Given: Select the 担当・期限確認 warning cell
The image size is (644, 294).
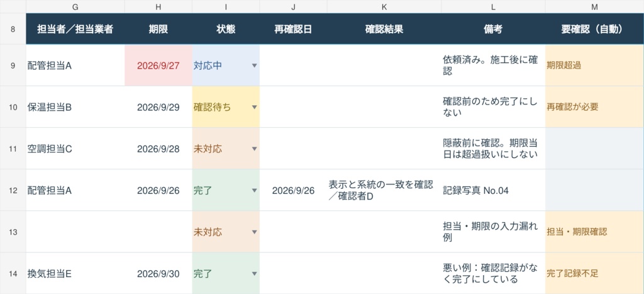Looking at the screenshot, I should [x=595, y=232].
